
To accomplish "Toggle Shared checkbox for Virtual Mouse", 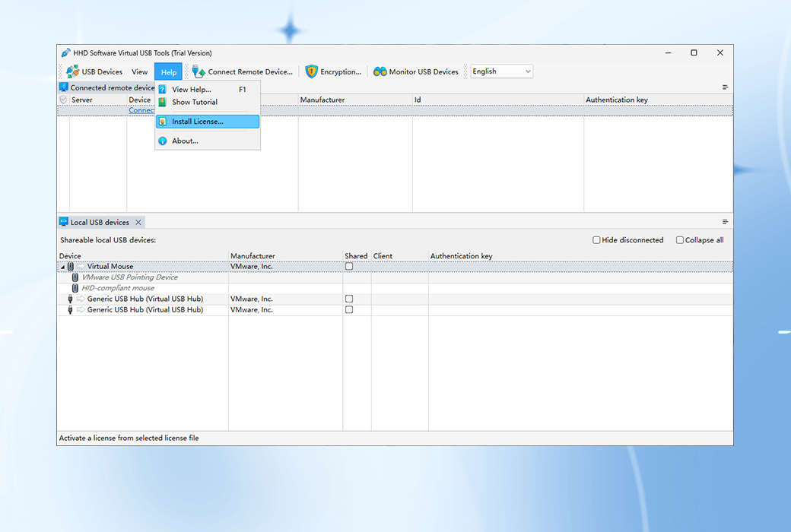I will click(349, 266).
